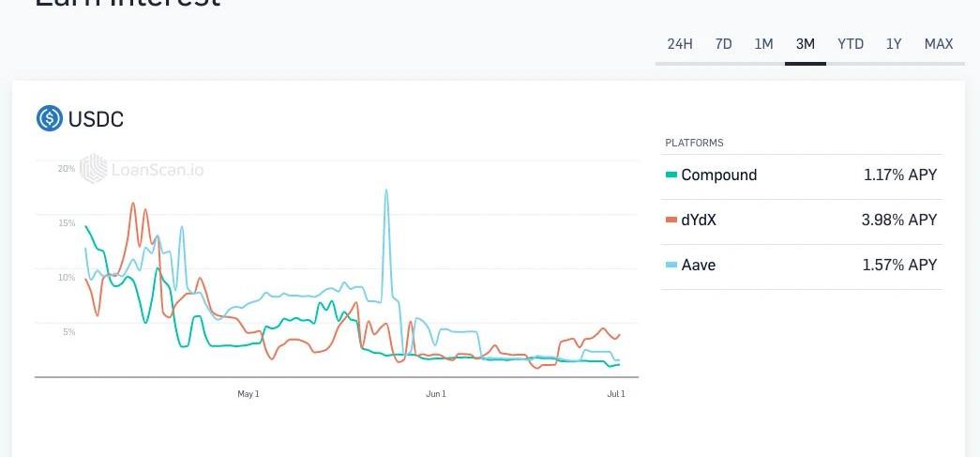Click the active 3M range tab
This screenshot has height=457, width=980.
(805, 44)
